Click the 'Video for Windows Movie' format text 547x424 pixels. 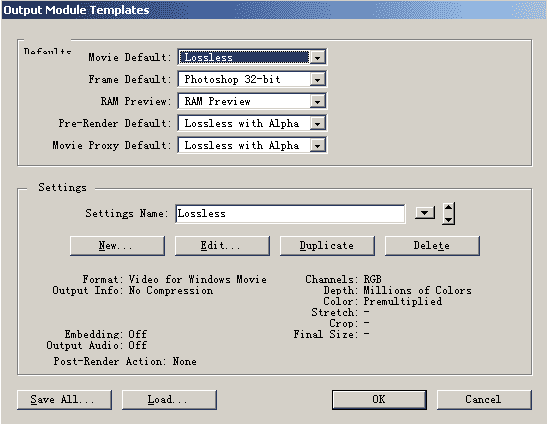pos(197,279)
